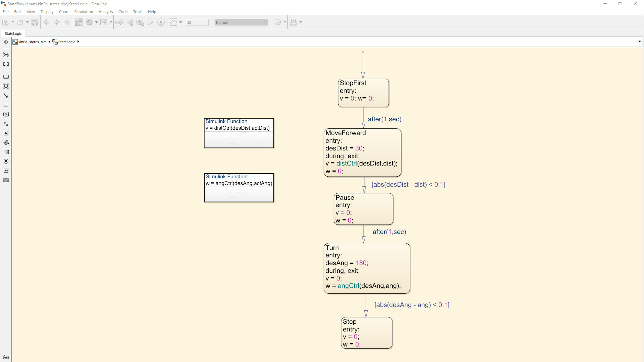Open the Display menu
The width and height of the screenshot is (644, 362).
47,11
